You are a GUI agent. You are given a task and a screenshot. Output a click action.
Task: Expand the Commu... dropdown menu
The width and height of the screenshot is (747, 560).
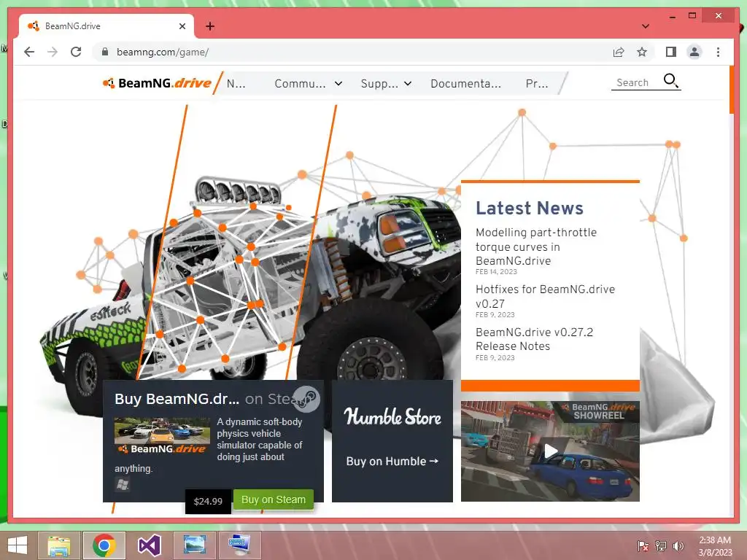click(309, 84)
